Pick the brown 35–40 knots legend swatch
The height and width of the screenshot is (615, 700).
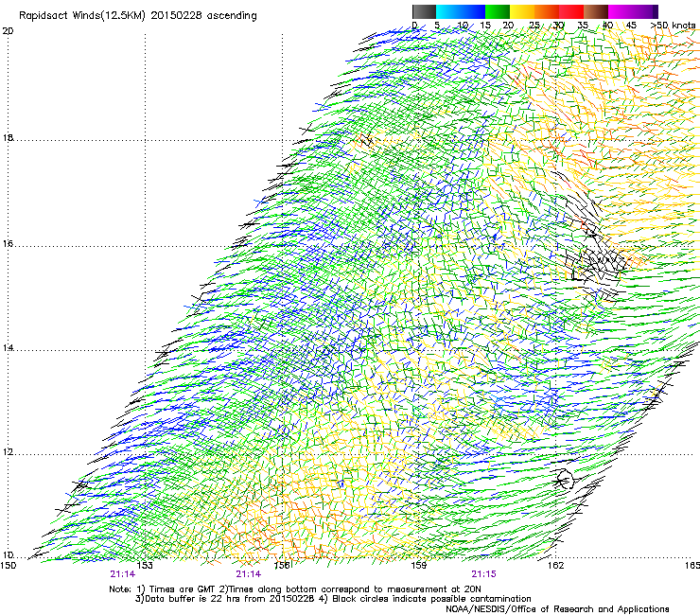596,11
